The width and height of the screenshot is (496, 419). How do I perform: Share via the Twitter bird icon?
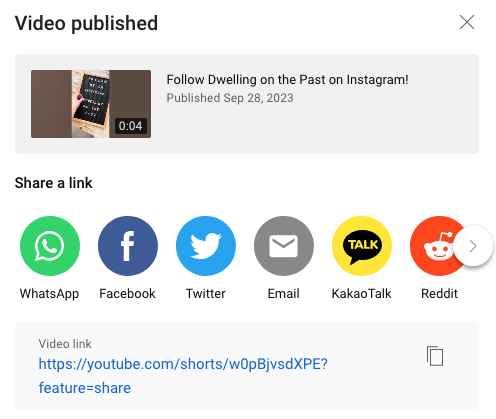coord(206,246)
